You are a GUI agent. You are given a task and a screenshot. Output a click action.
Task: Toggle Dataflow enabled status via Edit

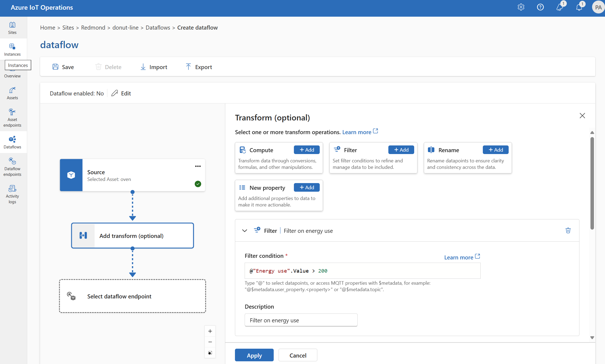121,93
